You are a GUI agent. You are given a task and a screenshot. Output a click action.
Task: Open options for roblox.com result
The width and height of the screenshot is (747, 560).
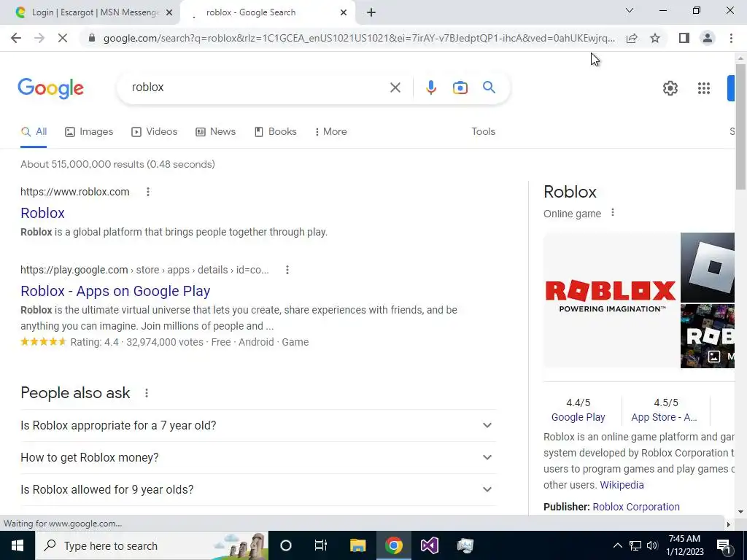pyautogui.click(x=147, y=192)
